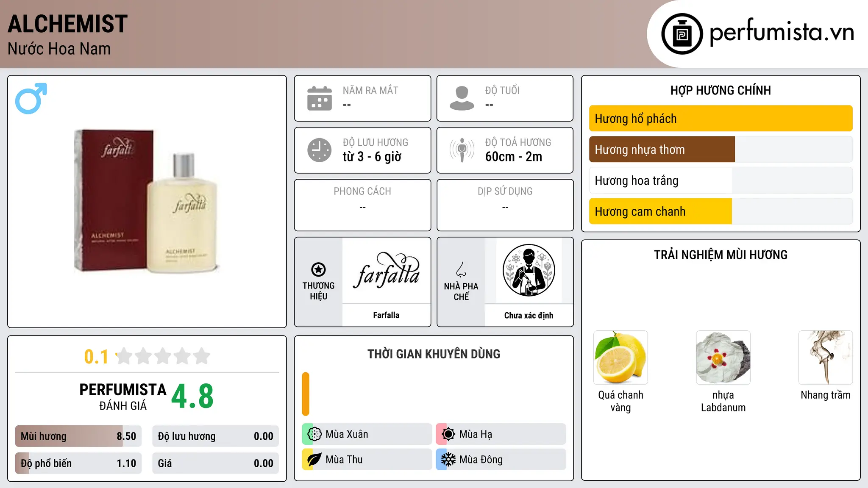The height and width of the screenshot is (488, 868).
Task: Click the từ 3 - 6 giờ longevity value
Action: [372, 157]
